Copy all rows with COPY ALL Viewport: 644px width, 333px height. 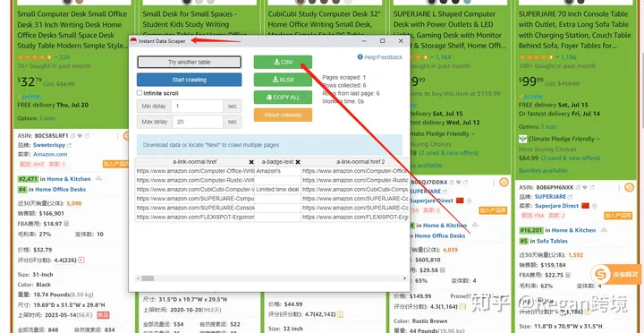[x=283, y=98]
